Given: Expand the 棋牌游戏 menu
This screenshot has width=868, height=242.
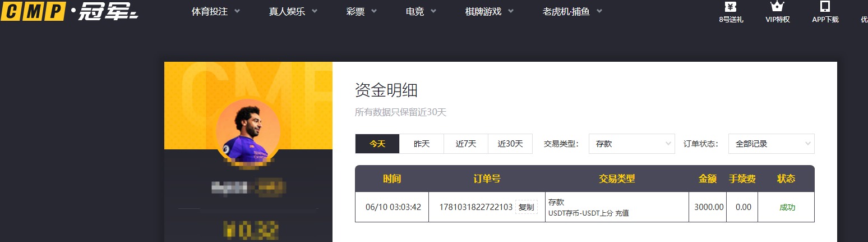Looking at the screenshot, I should point(490,11).
